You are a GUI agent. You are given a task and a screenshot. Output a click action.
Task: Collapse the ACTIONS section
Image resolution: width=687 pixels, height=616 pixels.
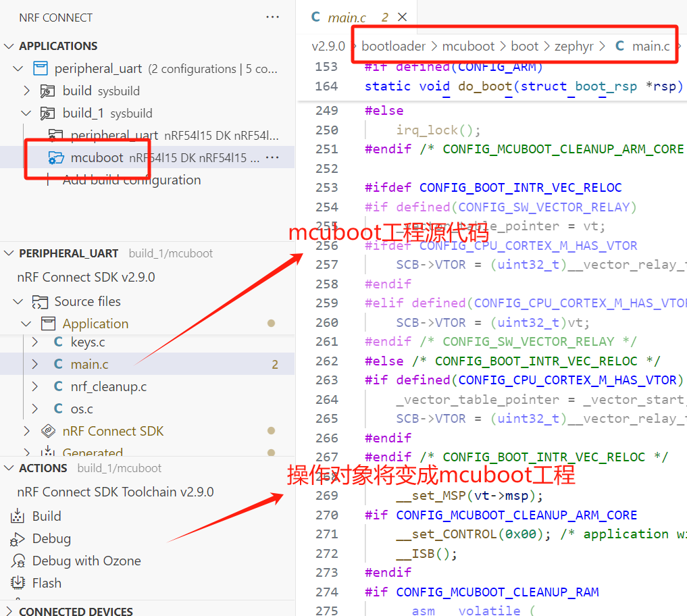9,468
